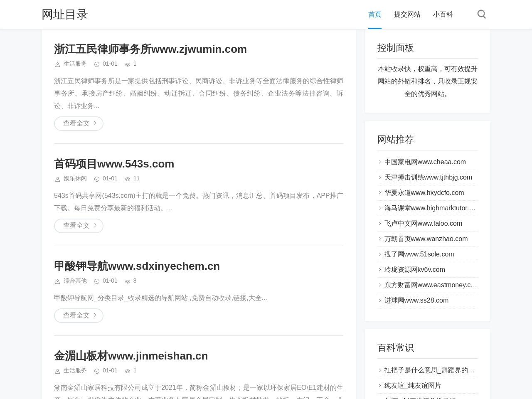Click the 网址目录 site logo
This screenshot has height=399, width=532.
[65, 15]
